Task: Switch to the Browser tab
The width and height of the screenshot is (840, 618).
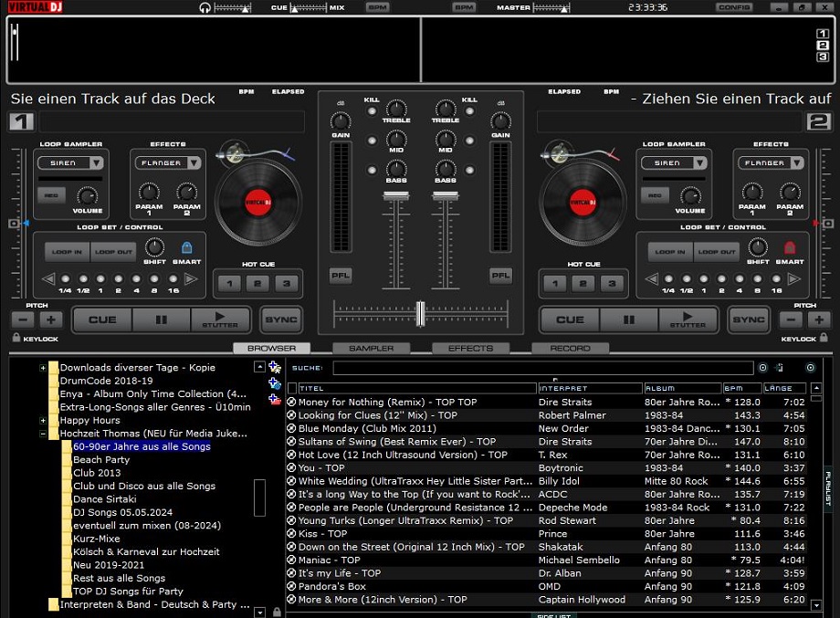Action: pos(271,348)
